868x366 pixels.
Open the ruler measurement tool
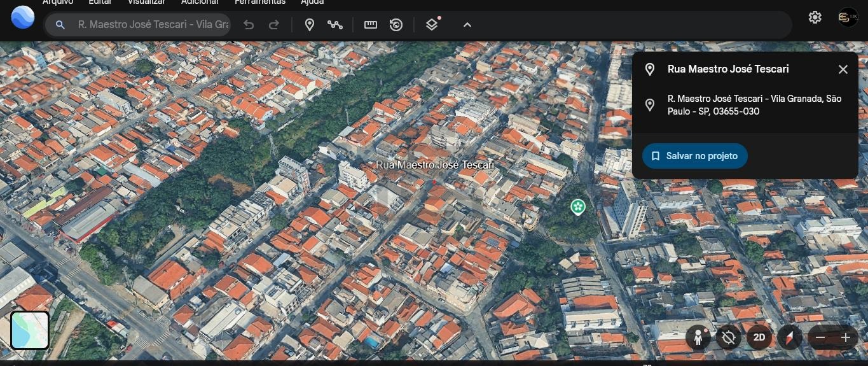[371, 25]
